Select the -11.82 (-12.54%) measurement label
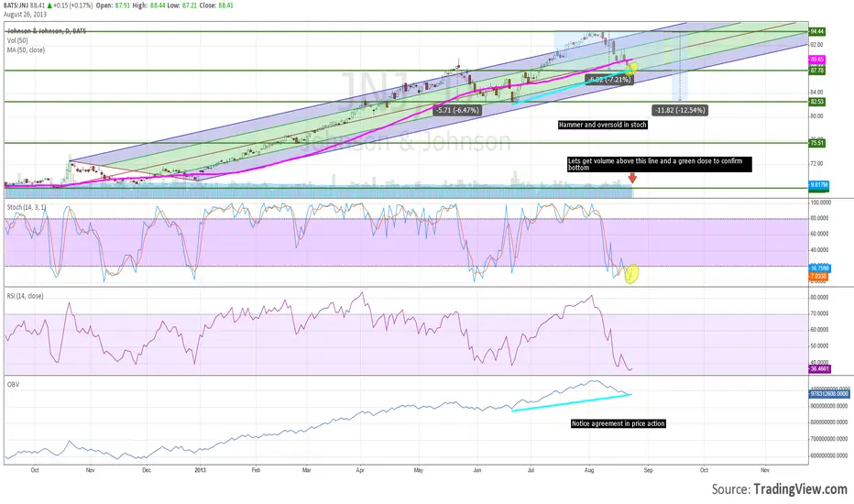This screenshot has width=854, height=504. point(680,110)
